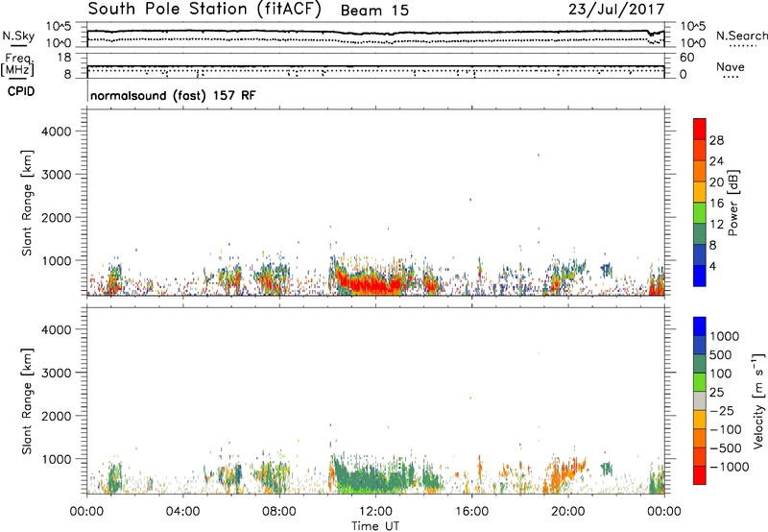Click the '04:00' time axis label

point(182,512)
